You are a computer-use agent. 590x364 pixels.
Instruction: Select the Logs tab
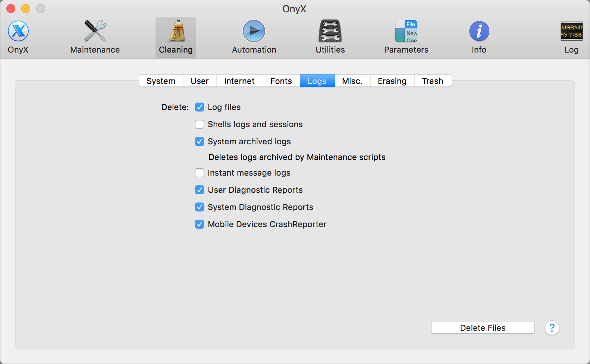[317, 81]
